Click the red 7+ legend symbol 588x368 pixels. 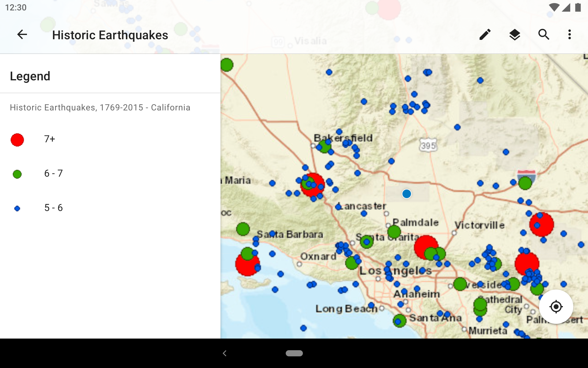pyautogui.click(x=17, y=140)
